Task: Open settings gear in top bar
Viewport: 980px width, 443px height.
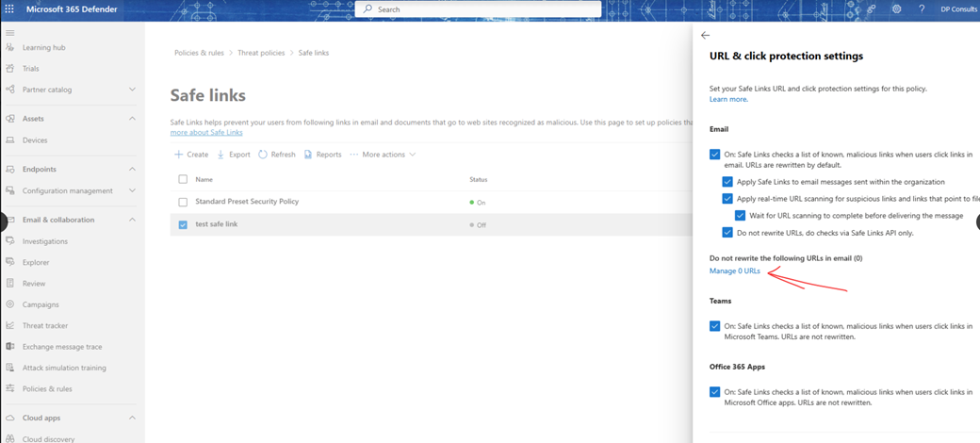Action: [897, 9]
